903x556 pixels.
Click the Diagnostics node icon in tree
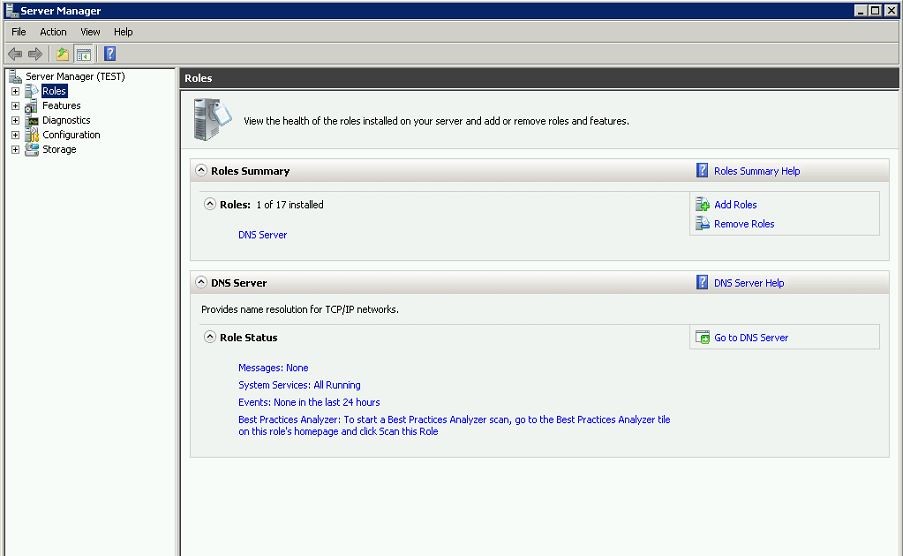click(32, 120)
